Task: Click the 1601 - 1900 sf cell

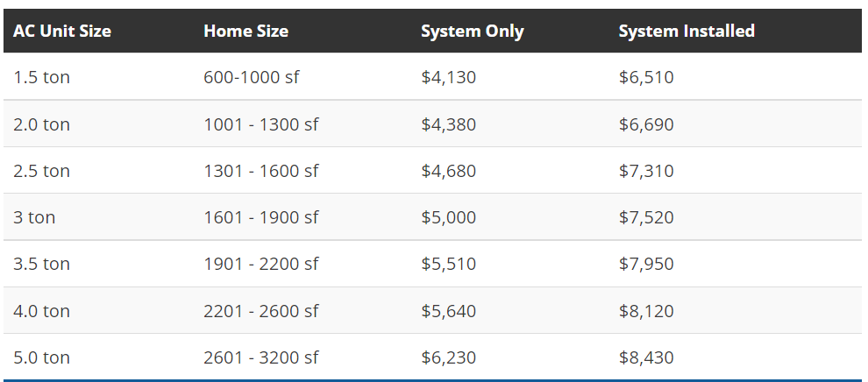Action: coord(260,217)
